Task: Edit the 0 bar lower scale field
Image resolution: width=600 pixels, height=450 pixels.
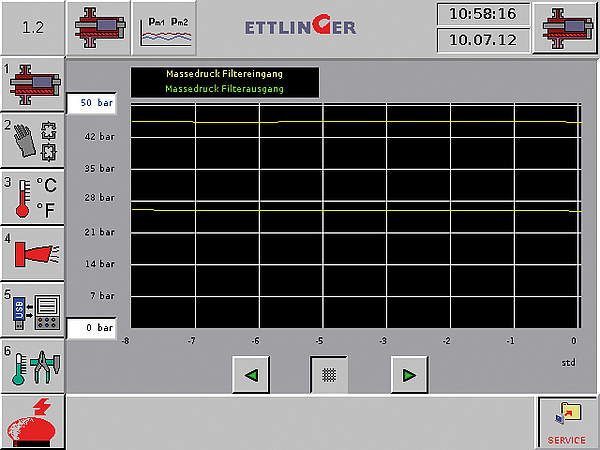Action: (92, 328)
